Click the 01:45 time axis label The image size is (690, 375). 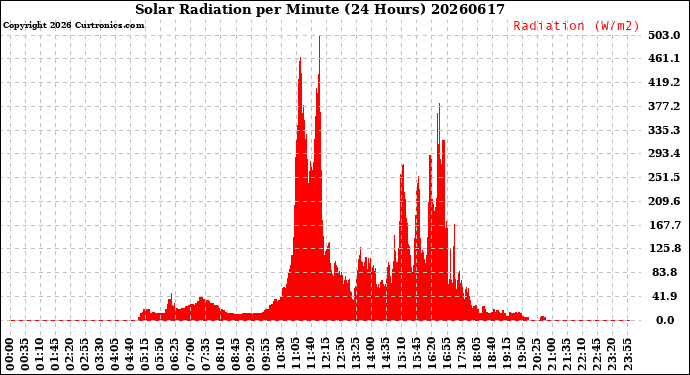55,355
